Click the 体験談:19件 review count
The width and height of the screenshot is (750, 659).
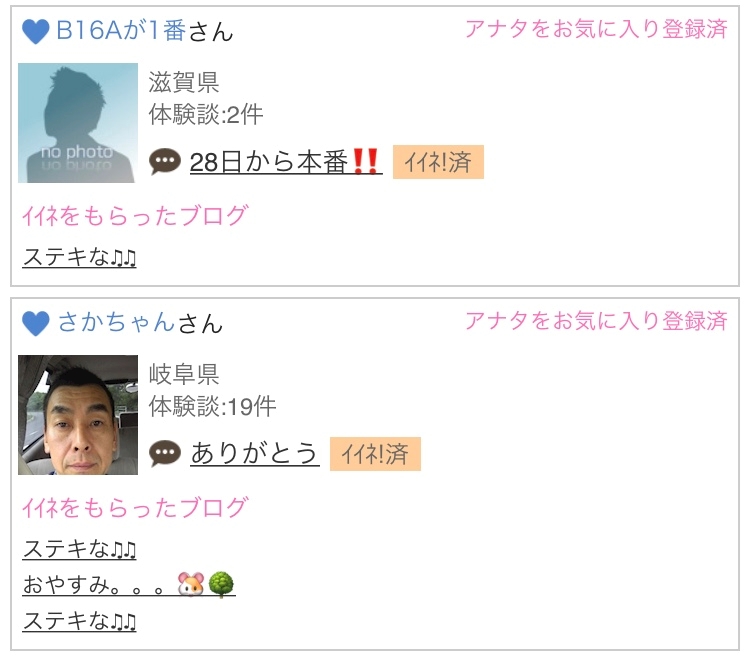coord(212,407)
